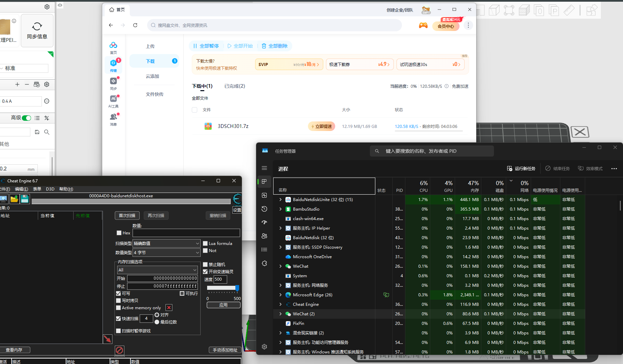Click the speed hack slider handle

pyautogui.click(x=237, y=288)
